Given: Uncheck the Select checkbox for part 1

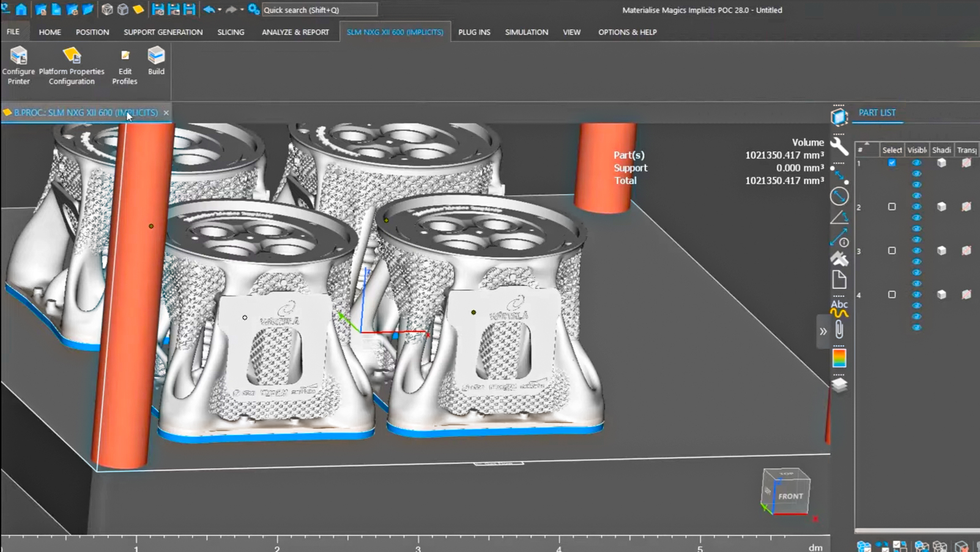Looking at the screenshot, I should (x=892, y=163).
